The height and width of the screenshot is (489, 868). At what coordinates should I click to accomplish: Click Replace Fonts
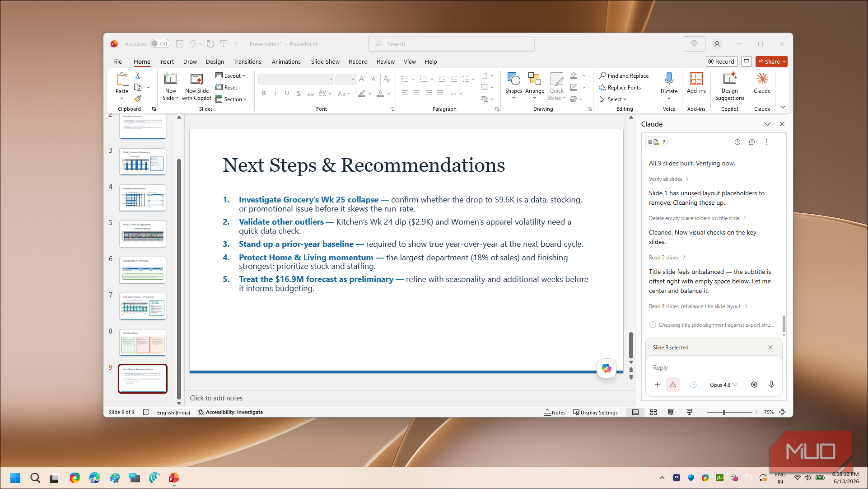coord(620,88)
